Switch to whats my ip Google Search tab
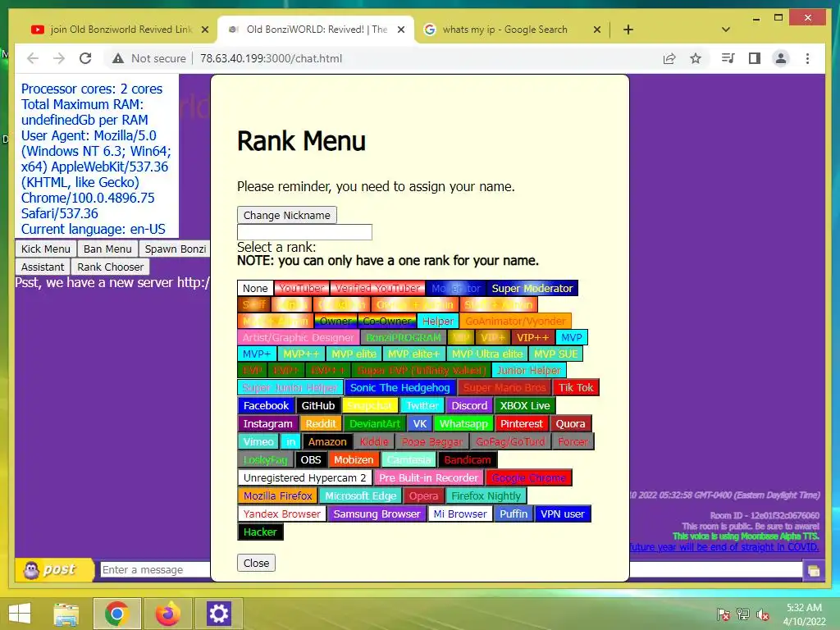This screenshot has width=840, height=630. (512, 30)
